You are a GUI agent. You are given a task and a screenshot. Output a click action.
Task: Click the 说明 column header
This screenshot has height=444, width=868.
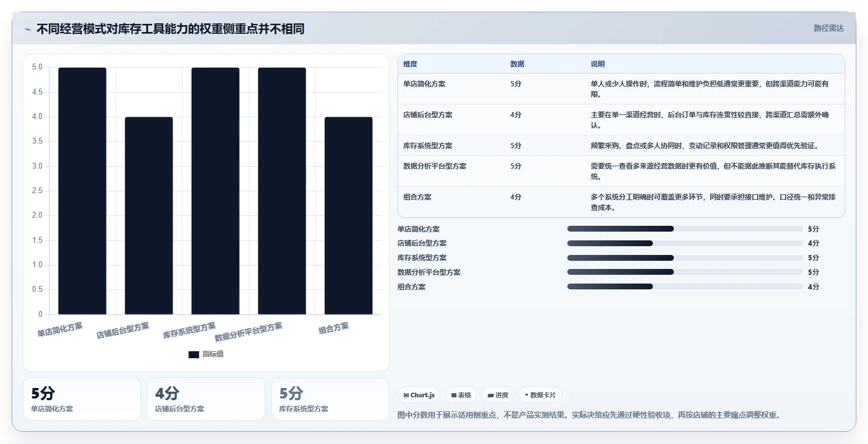point(598,64)
